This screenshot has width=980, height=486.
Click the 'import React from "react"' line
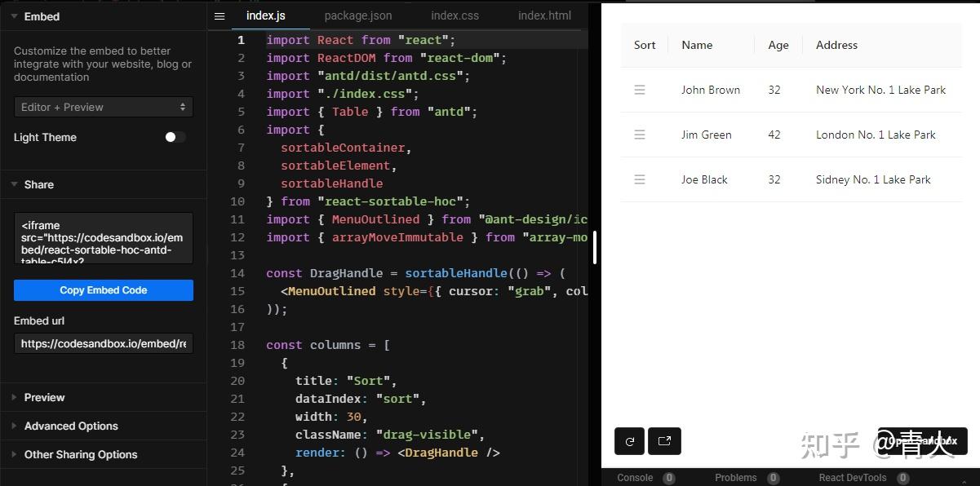361,40
